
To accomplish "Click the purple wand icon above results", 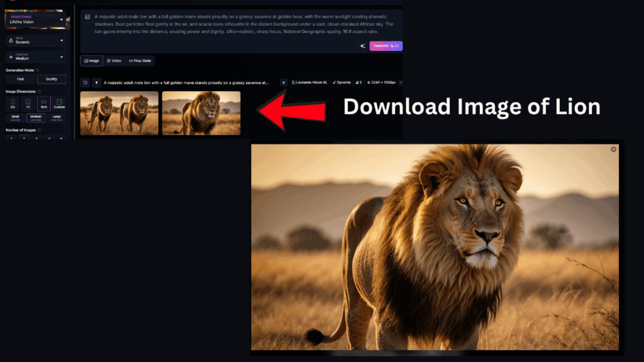I will 85,82.
